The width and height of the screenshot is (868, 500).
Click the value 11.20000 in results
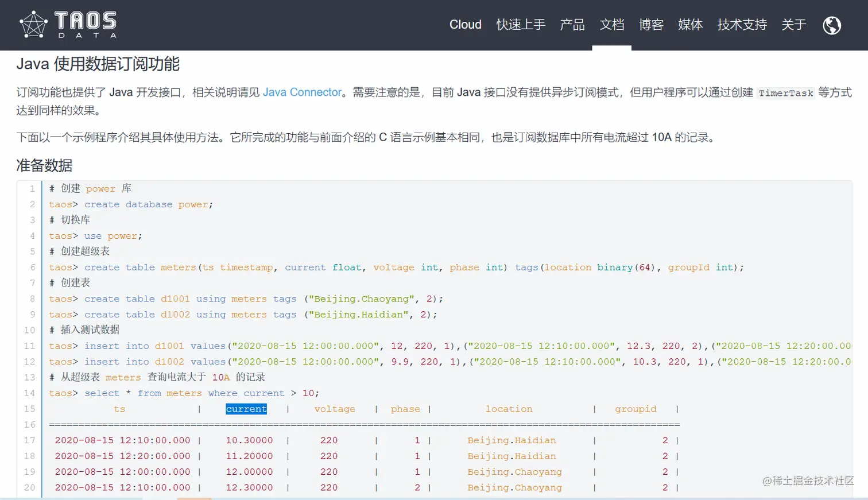click(x=249, y=456)
